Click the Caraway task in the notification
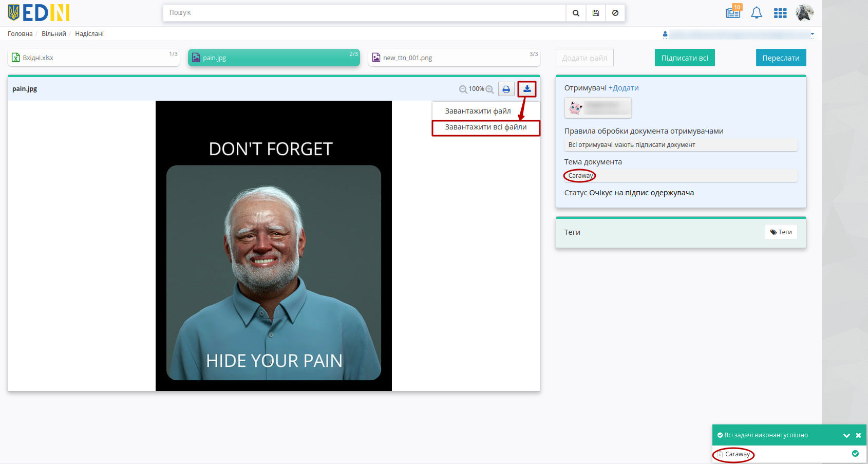The height and width of the screenshot is (464, 868). click(738, 454)
